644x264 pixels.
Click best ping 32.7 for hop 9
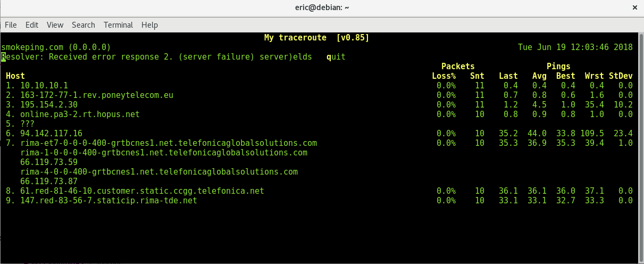point(566,201)
